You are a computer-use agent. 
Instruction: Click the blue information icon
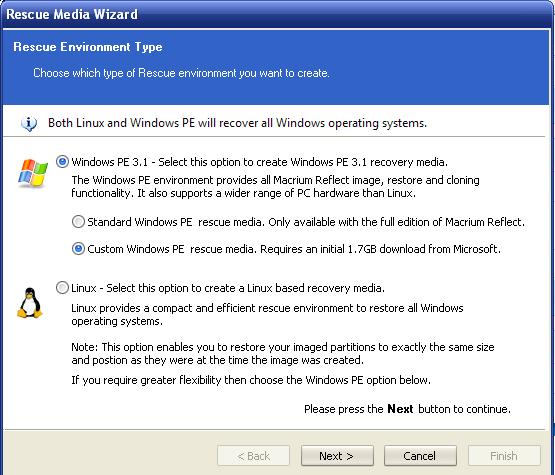coord(29,124)
